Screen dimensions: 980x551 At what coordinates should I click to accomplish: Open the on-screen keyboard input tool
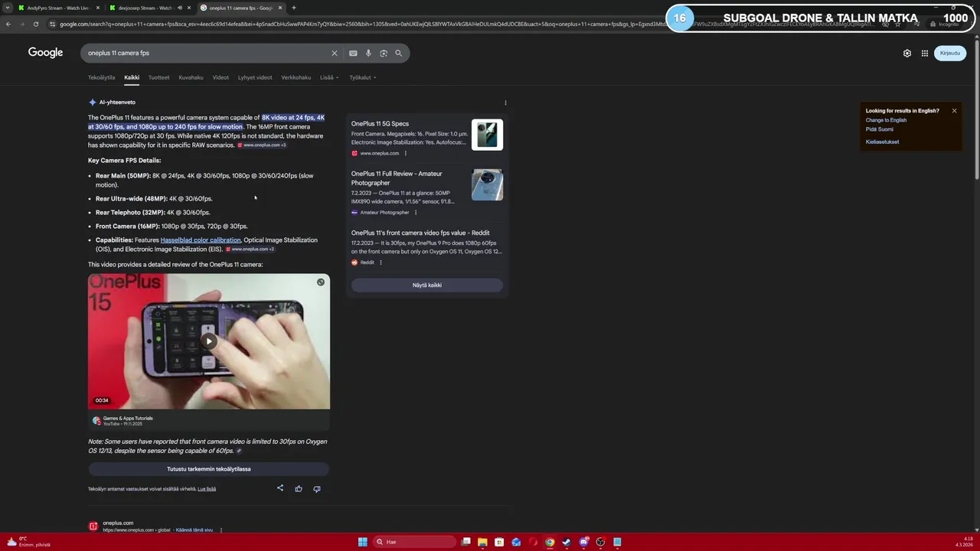point(353,53)
